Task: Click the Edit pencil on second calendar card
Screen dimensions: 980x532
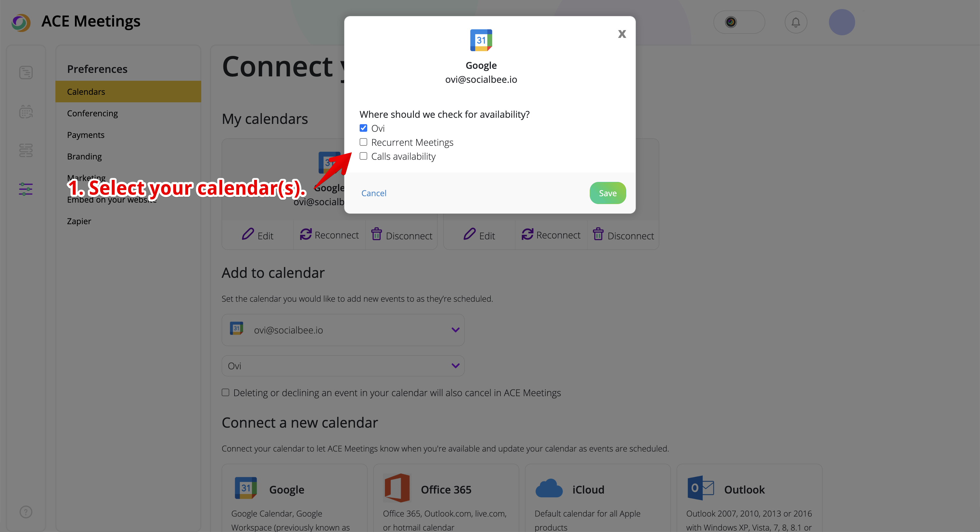Action: click(470, 234)
